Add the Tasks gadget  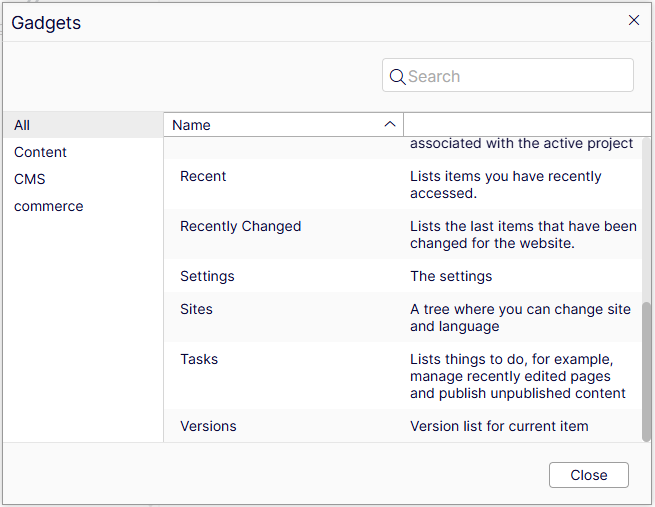(x=199, y=359)
